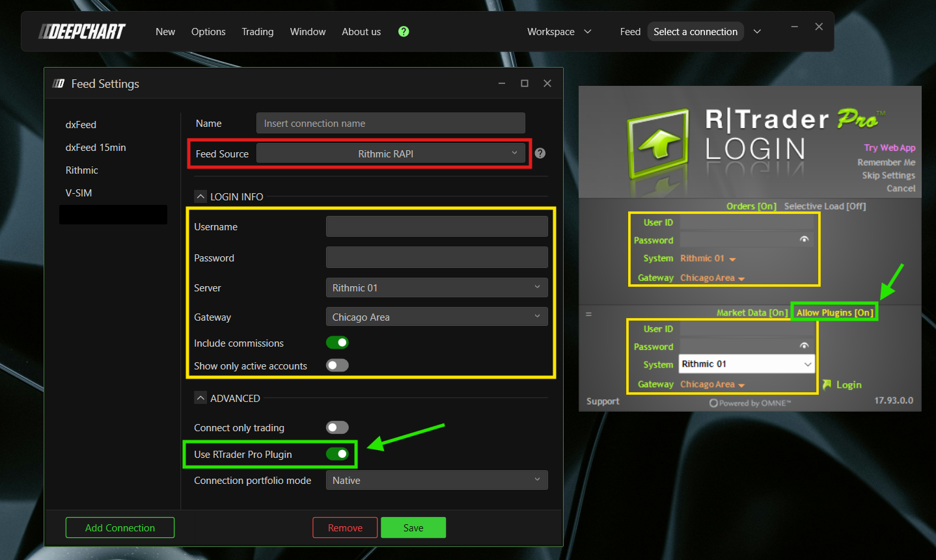Viewport: 936px width, 560px height.
Task: Toggle Allow Plugins [On] in R|Trader login
Action: pos(834,313)
